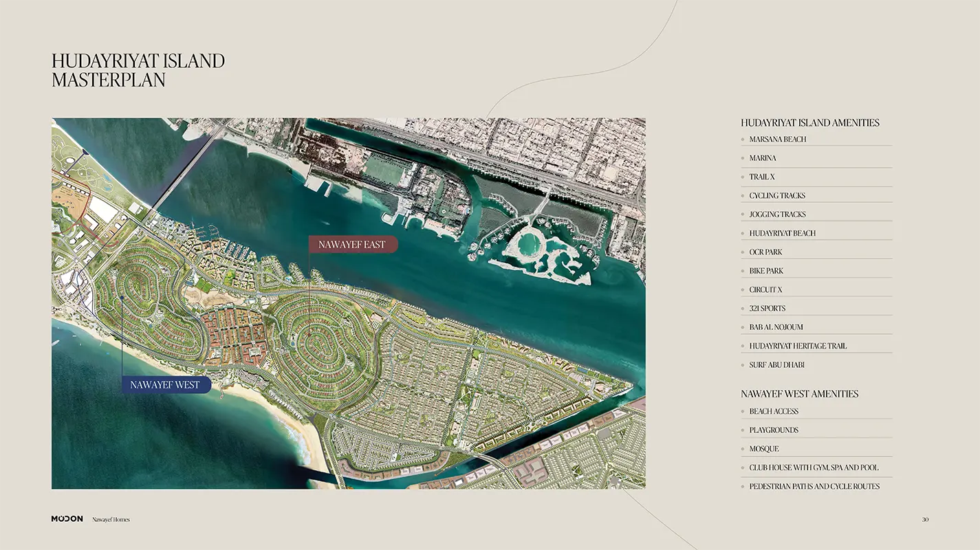Click the page number 30
This screenshot has height=550, width=980.
(925, 520)
